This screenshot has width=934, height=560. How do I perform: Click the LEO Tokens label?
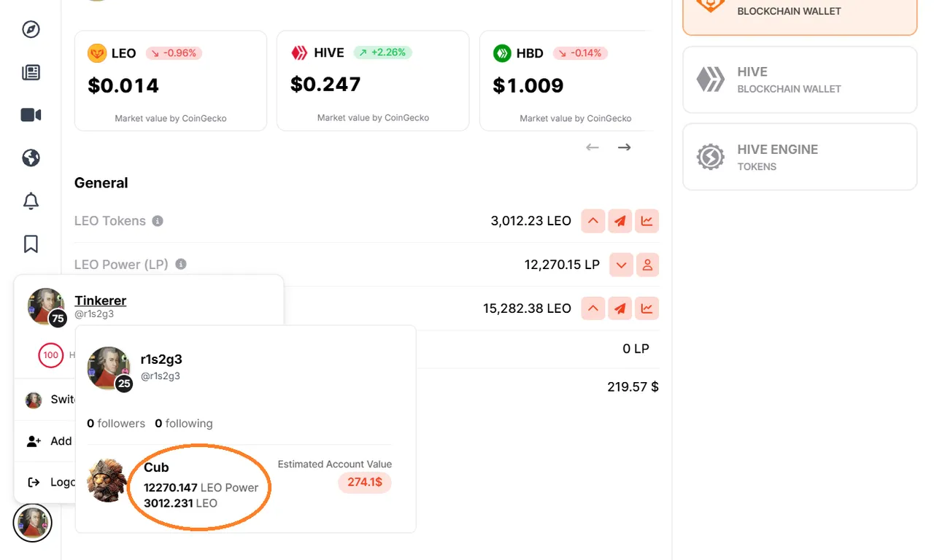[110, 221]
